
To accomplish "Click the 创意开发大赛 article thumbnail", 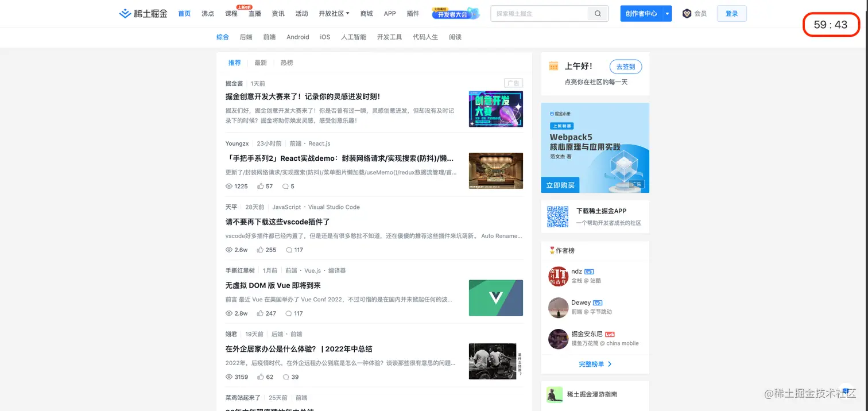I will (496, 108).
